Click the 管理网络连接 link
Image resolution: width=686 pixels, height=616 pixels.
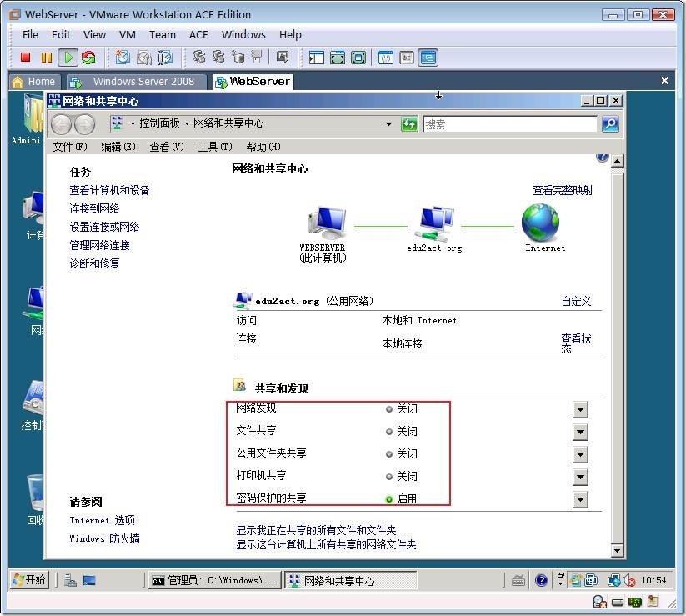(x=99, y=245)
